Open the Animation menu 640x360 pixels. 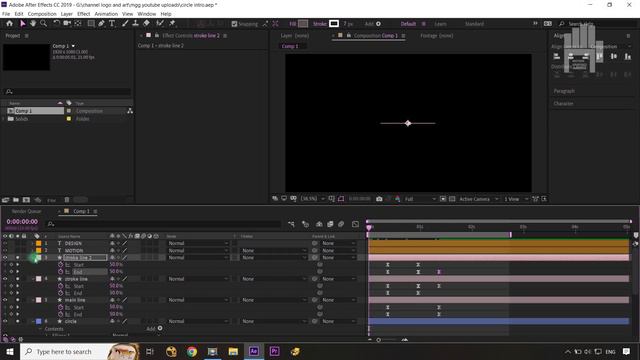[106, 14]
